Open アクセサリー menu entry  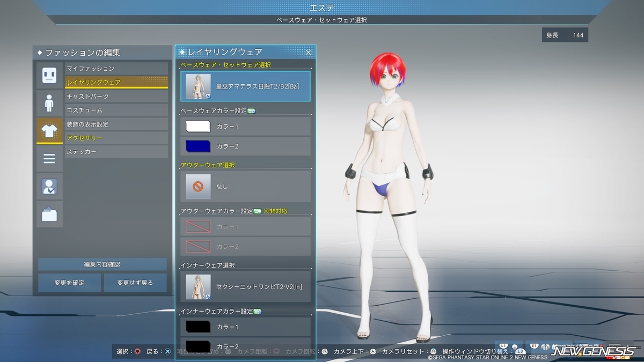click(x=116, y=138)
